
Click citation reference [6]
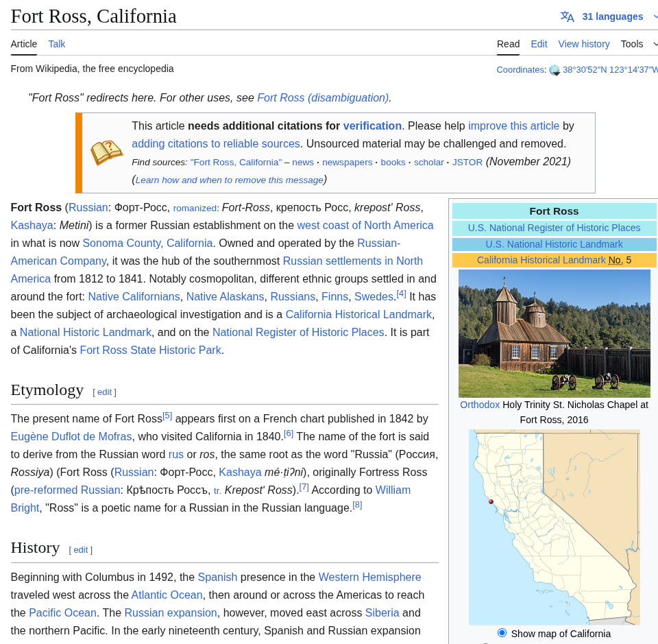point(289,433)
